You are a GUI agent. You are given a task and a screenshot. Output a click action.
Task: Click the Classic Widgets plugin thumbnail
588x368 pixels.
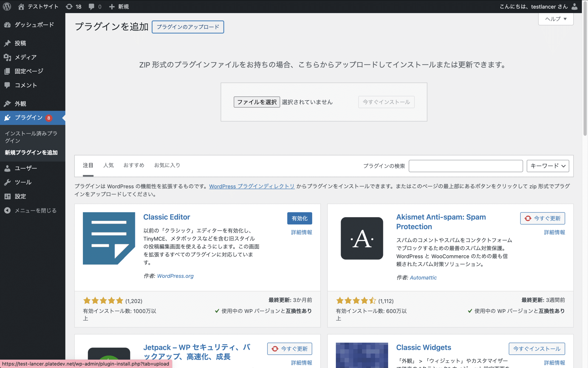[x=362, y=355]
